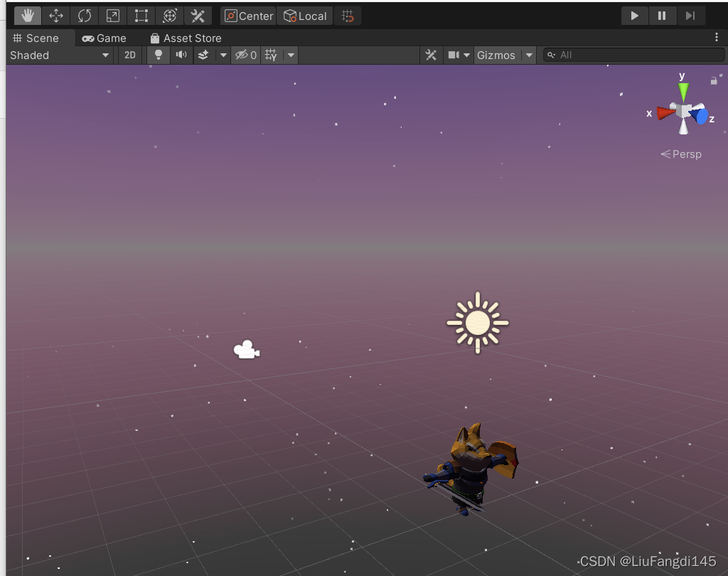Select the camera gizmo in scene
728x576 pixels.
tap(247, 350)
